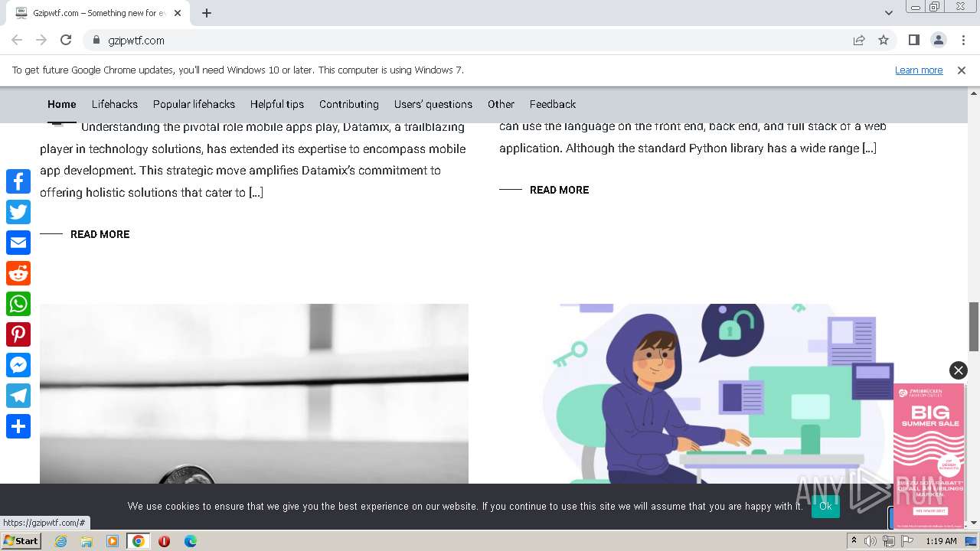The width and height of the screenshot is (980, 551).
Task: Open the Helpful tips menu item
Action: (277, 104)
